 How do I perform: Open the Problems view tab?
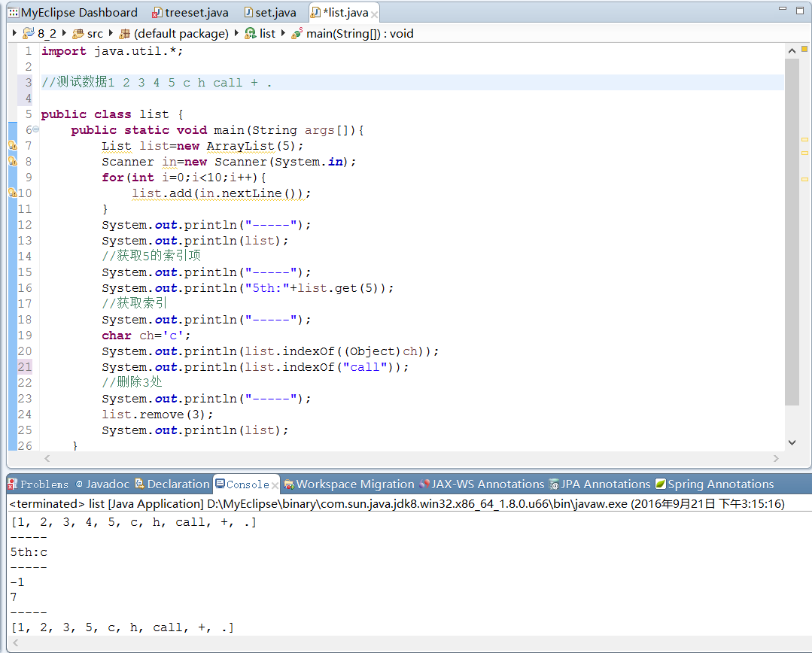pos(38,484)
